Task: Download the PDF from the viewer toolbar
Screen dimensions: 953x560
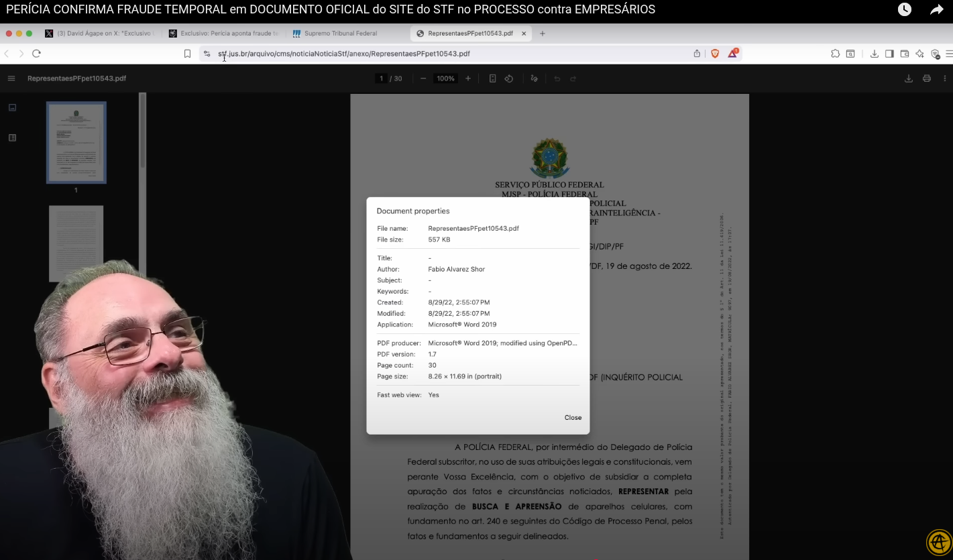Action: (909, 78)
